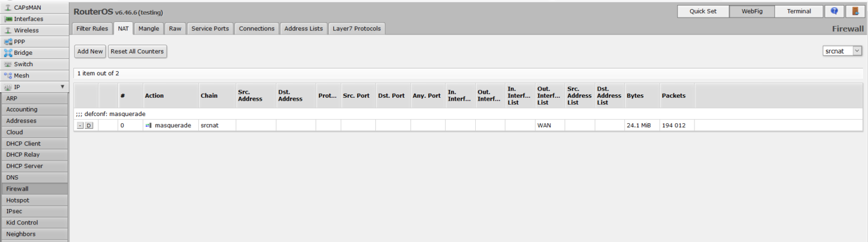The height and width of the screenshot is (242, 868).
Task: Open the Wireless section
Action: 26,30
